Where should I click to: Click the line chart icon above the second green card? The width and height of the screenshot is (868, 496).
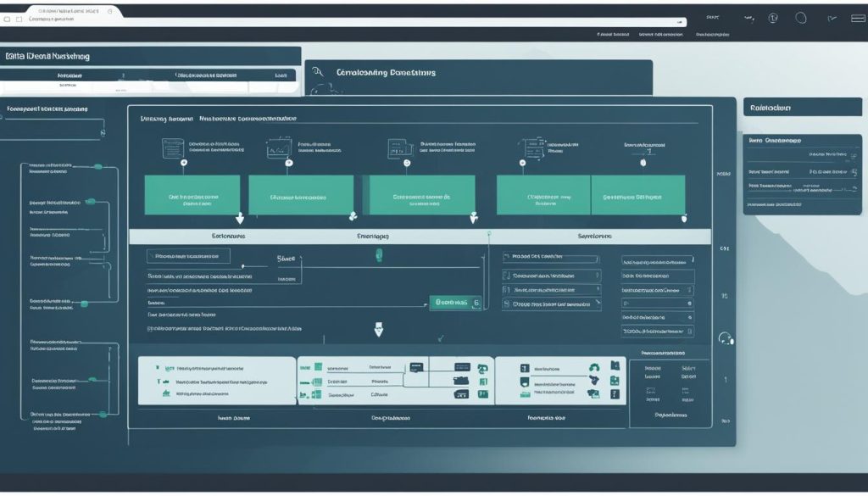coord(279,148)
